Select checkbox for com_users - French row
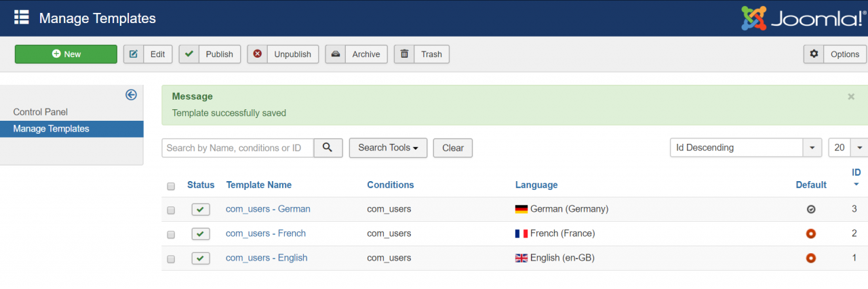 click(171, 234)
